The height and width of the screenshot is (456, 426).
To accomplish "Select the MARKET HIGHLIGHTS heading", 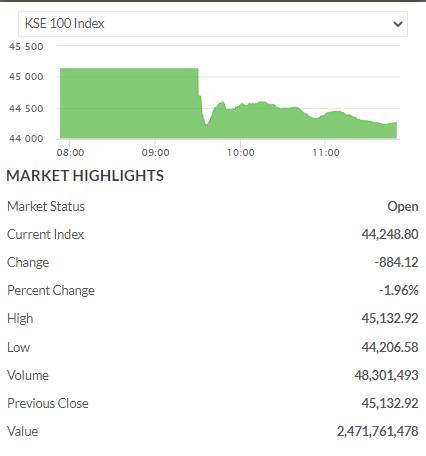I will point(85,176).
